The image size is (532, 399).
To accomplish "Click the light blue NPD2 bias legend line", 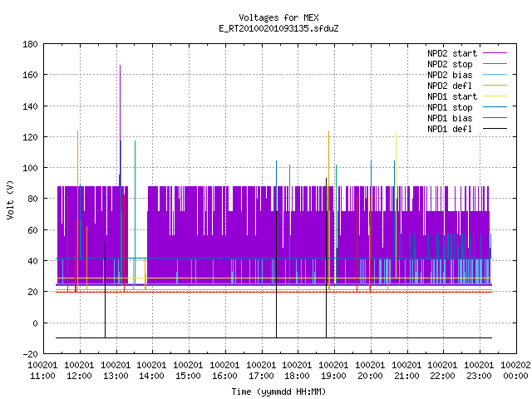I will point(495,75).
